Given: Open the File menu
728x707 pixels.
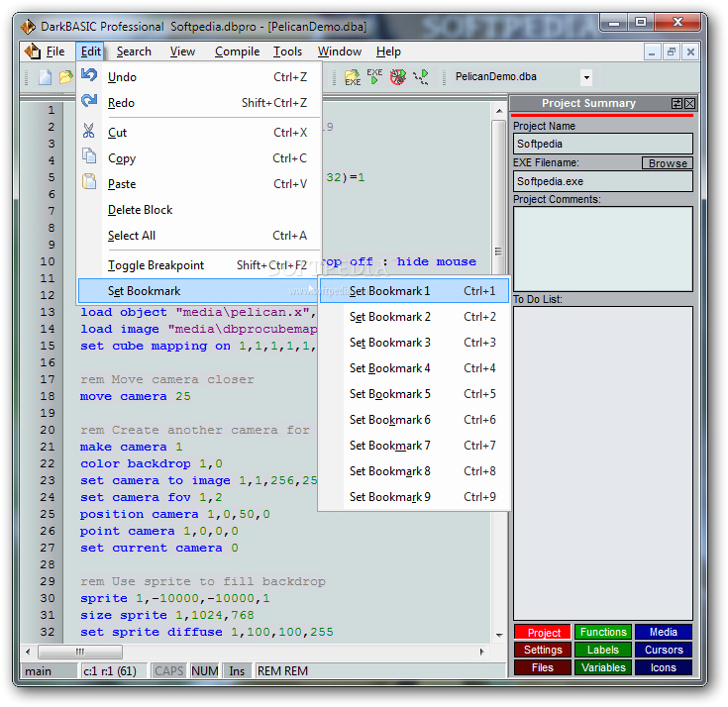Looking at the screenshot, I should [x=55, y=51].
